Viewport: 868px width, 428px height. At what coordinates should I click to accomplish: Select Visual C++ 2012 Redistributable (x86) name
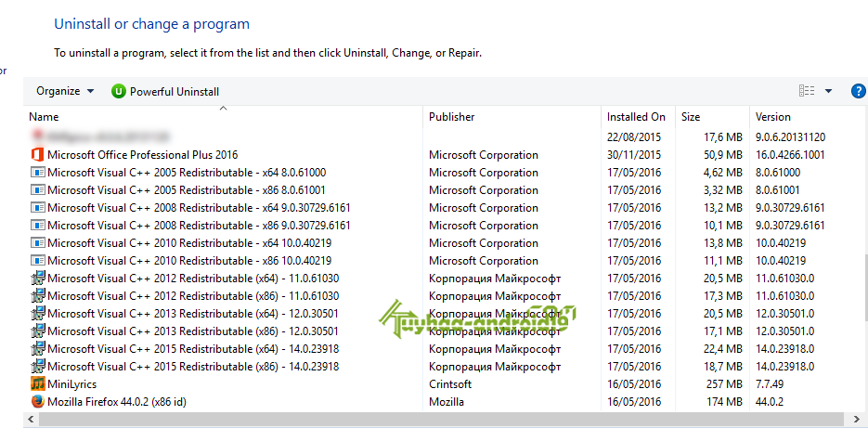click(x=193, y=296)
